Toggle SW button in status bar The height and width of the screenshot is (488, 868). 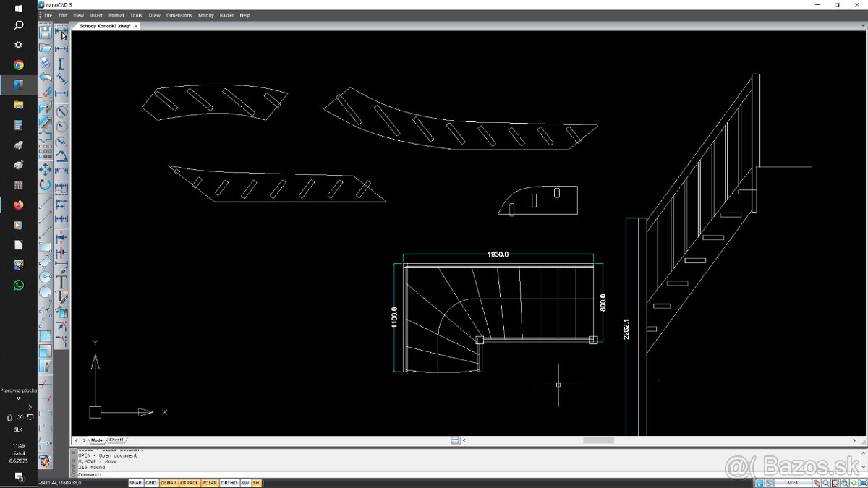[x=245, y=482]
